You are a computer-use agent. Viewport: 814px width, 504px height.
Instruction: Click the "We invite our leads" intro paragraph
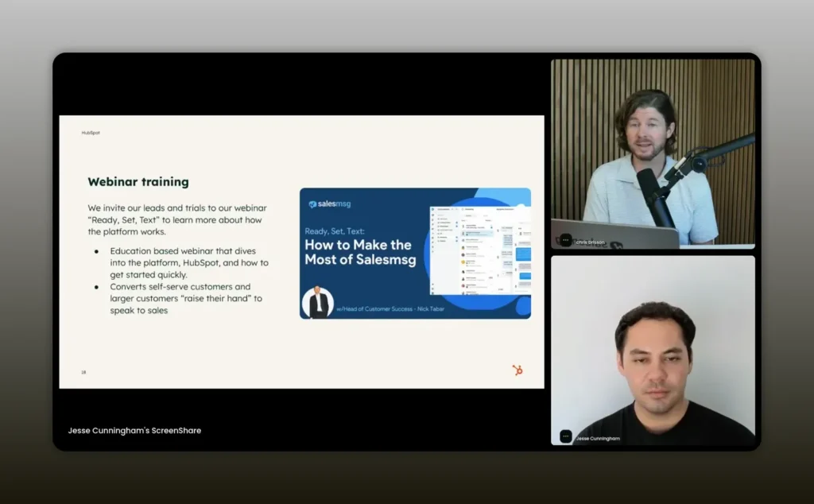pyautogui.click(x=176, y=219)
